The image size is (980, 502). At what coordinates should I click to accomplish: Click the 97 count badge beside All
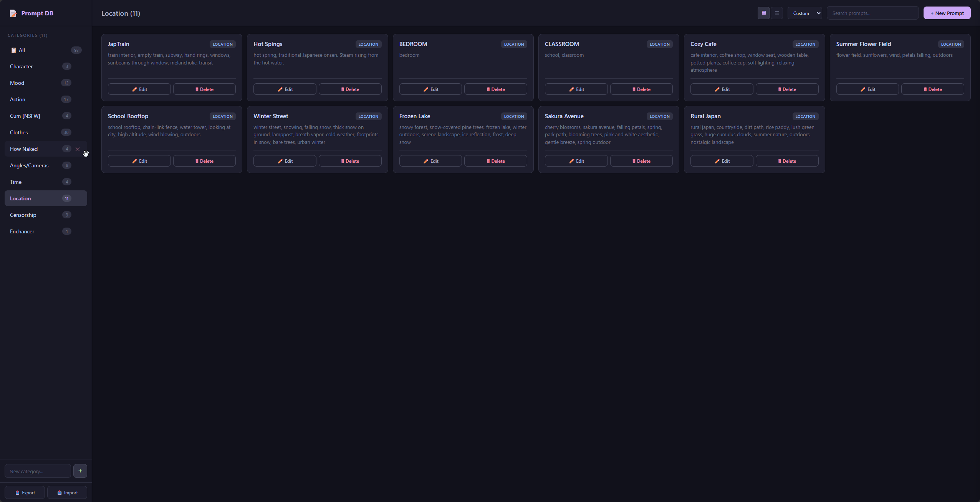point(76,50)
